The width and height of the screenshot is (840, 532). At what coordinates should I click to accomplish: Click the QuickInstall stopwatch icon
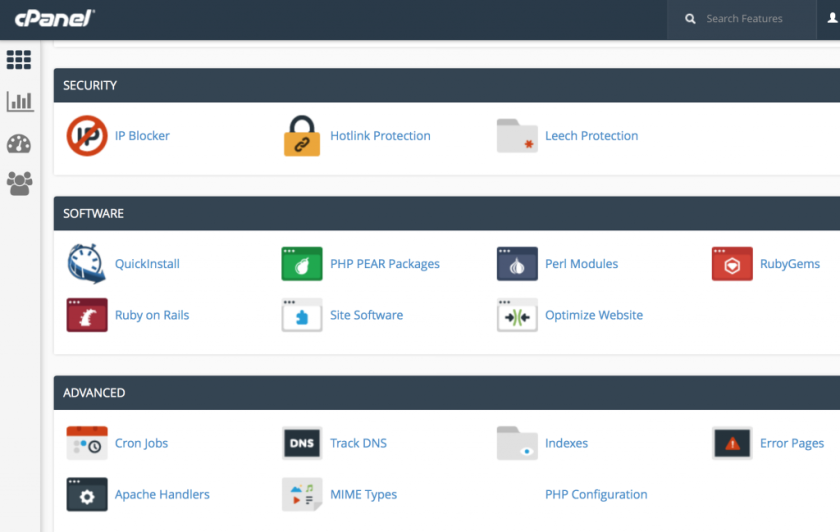point(86,264)
